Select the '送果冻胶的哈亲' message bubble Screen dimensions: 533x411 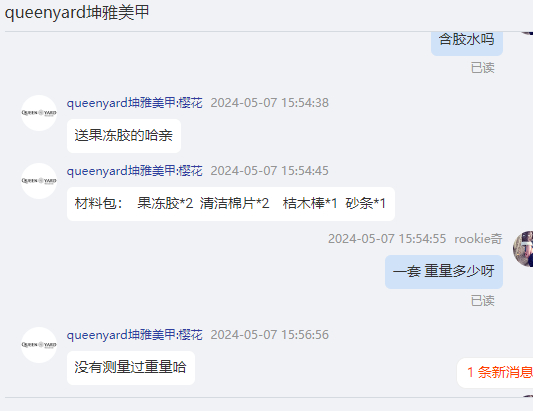(124, 136)
